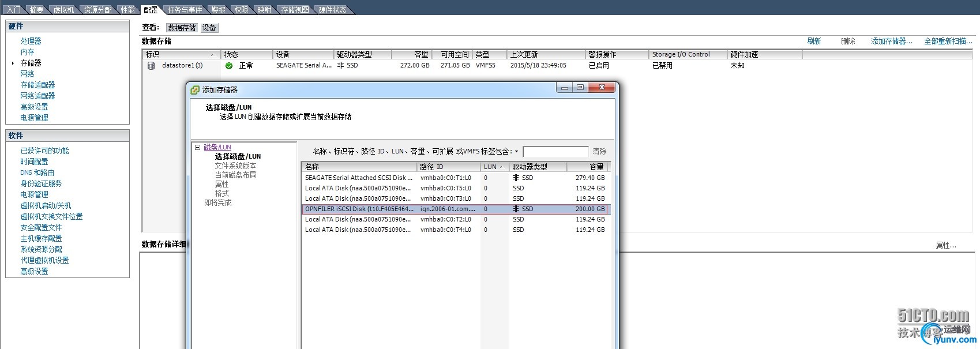
Task: Click in the disk filter text field
Action: [555, 152]
